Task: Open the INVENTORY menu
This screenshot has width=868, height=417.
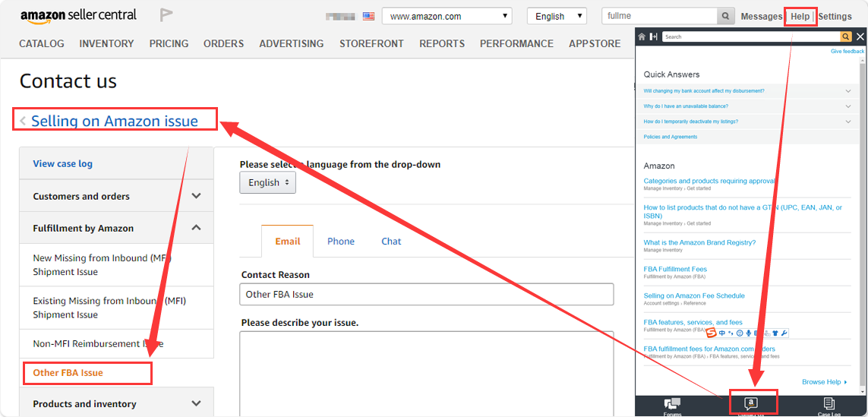Action: [107, 44]
